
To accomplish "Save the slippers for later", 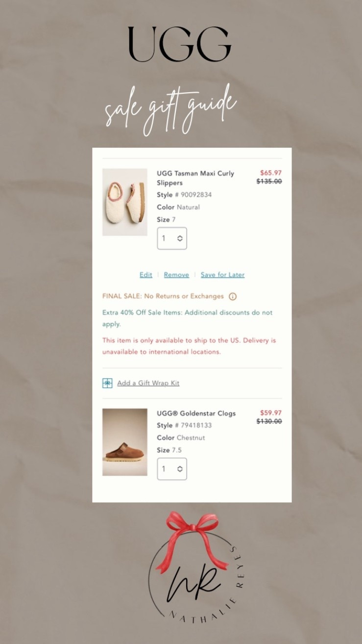I will (222, 275).
